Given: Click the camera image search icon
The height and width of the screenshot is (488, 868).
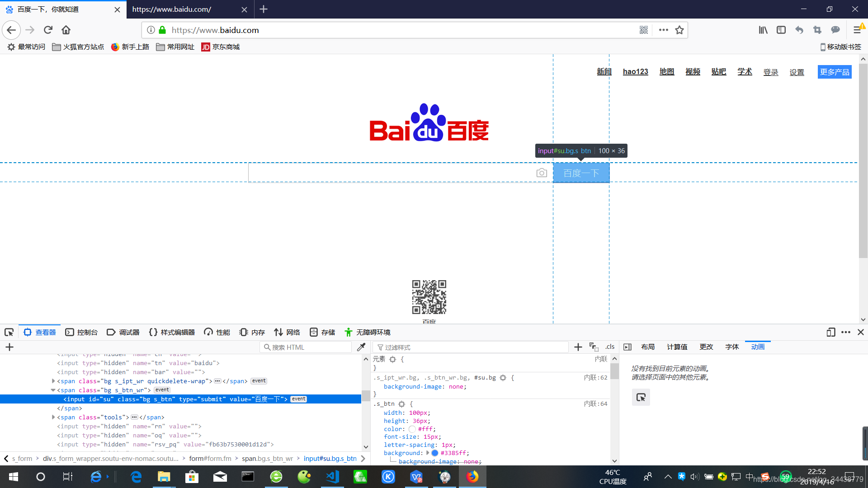Looking at the screenshot, I should pyautogui.click(x=541, y=173).
